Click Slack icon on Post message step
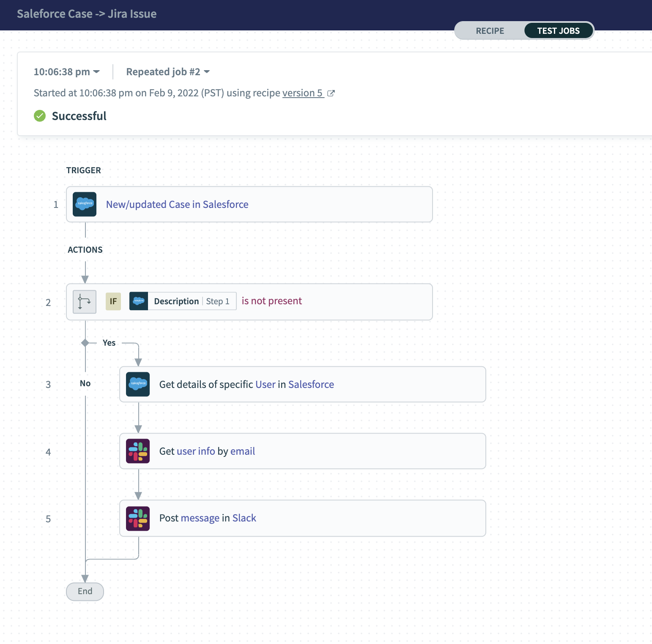Image resolution: width=652 pixels, height=644 pixels. click(138, 518)
